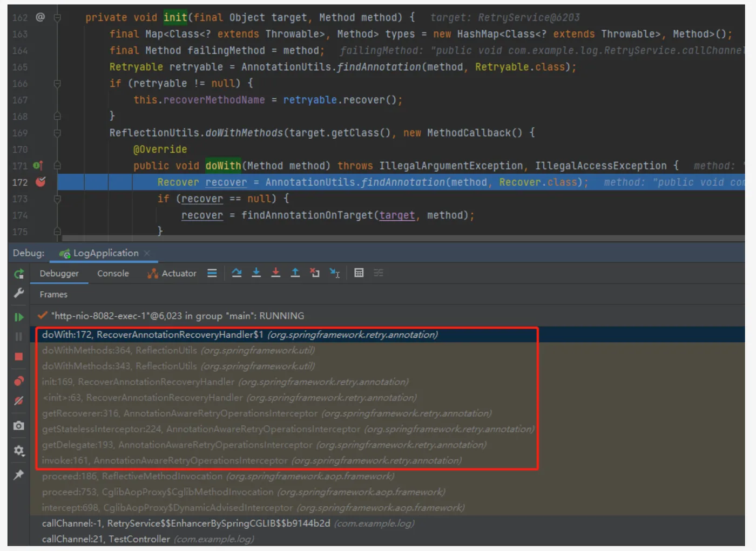Select frame init:169 RecoverAnnotationRecoveryHandler
Screen dimensions: 756x551
(x=387, y=382)
